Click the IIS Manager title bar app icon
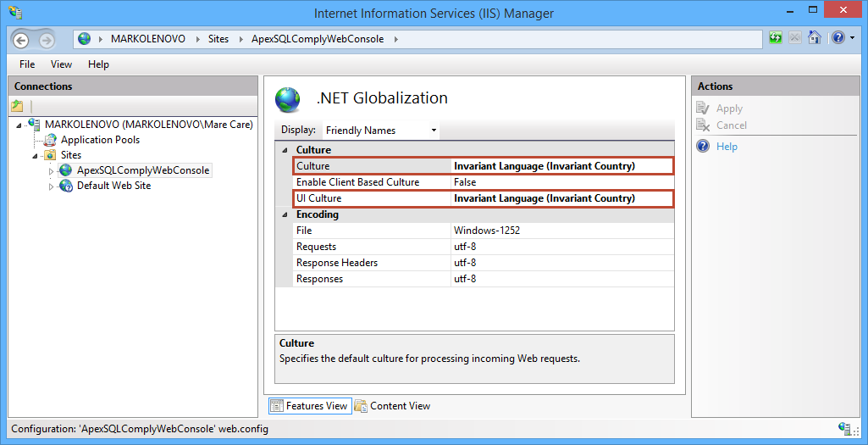 coord(15,11)
